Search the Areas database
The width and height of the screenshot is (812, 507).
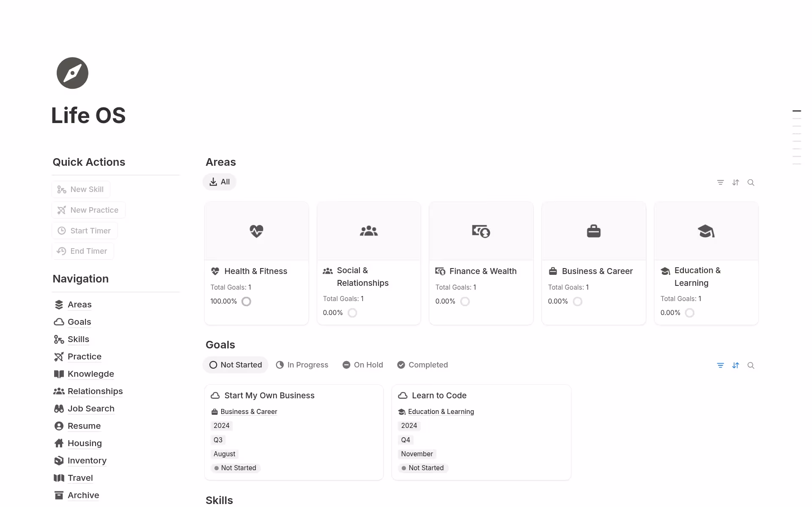pyautogui.click(x=751, y=183)
